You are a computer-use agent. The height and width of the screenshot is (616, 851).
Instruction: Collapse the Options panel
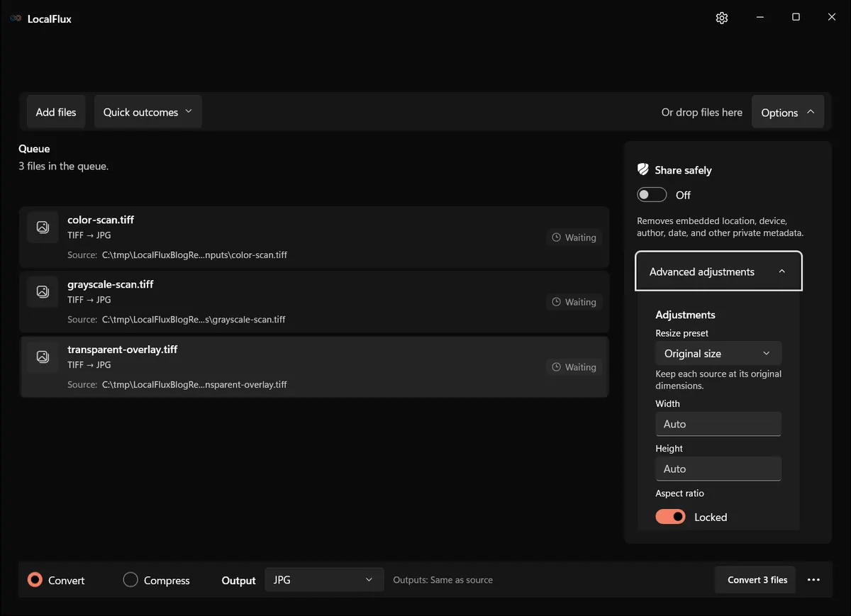pos(788,112)
